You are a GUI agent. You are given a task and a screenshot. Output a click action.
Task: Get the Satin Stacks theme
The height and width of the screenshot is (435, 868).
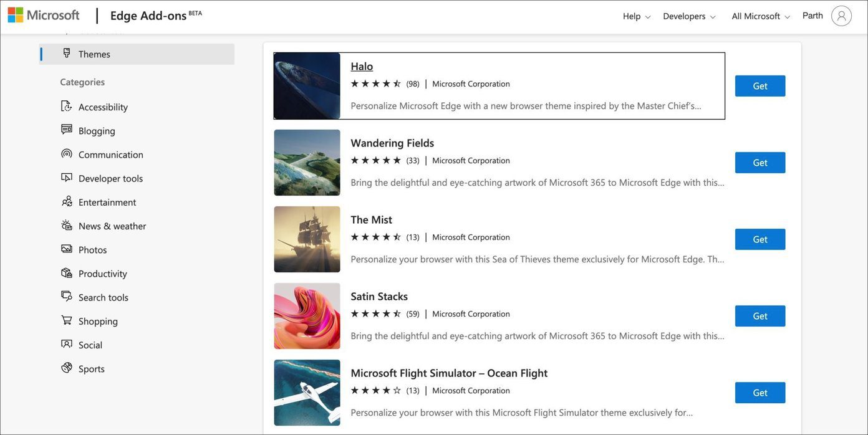tap(760, 316)
